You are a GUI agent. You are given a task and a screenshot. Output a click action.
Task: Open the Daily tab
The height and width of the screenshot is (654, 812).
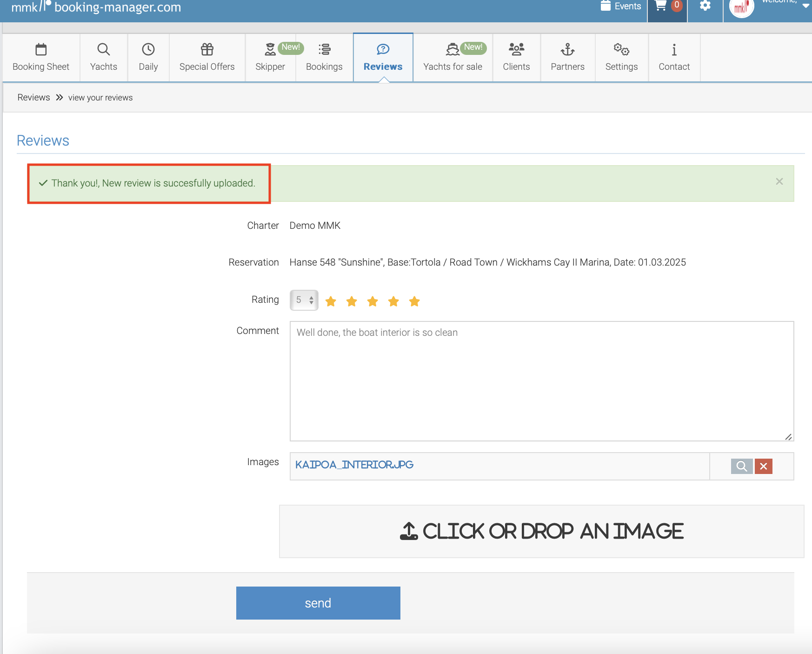tap(148, 58)
